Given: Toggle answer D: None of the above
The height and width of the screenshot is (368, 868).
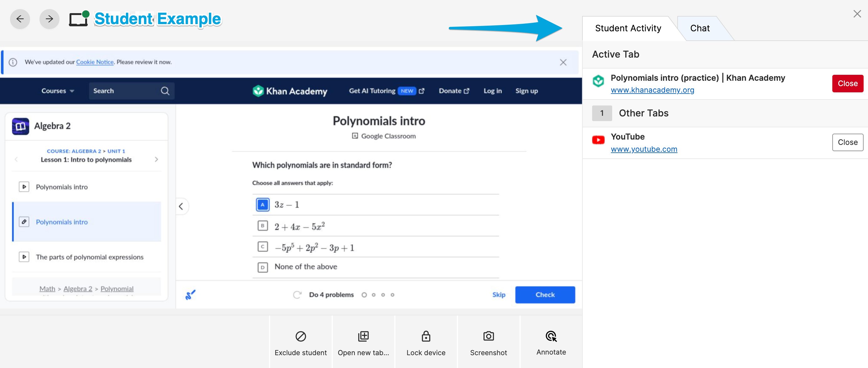Looking at the screenshot, I should 375,267.
